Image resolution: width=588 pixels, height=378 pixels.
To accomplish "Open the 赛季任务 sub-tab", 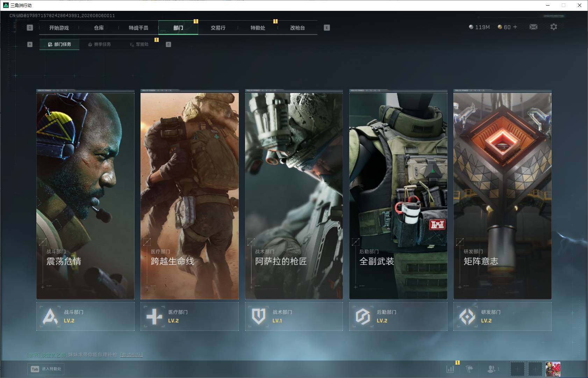I will [99, 44].
